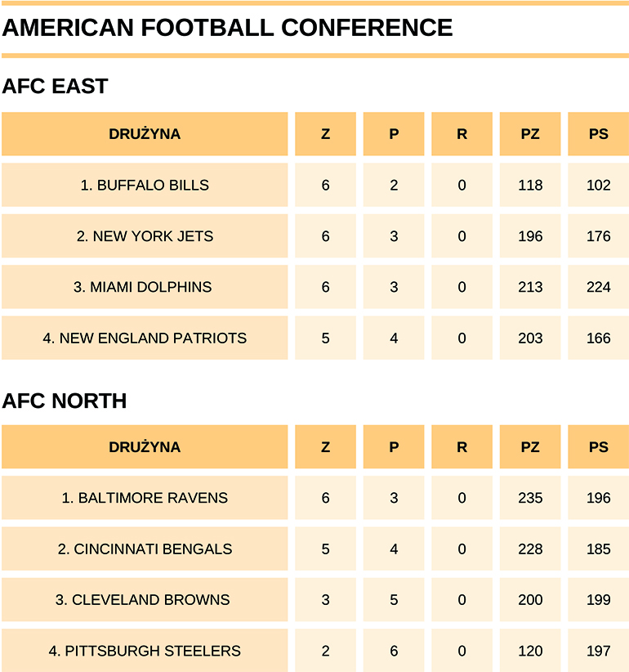Select the Cincinnati Bengals team cell
This screenshot has width=629, height=672.
145,549
